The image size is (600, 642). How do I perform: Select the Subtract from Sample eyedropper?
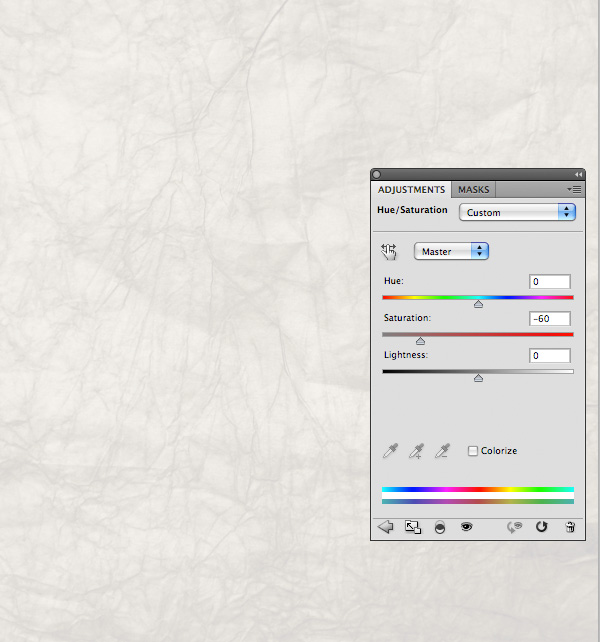pos(442,452)
